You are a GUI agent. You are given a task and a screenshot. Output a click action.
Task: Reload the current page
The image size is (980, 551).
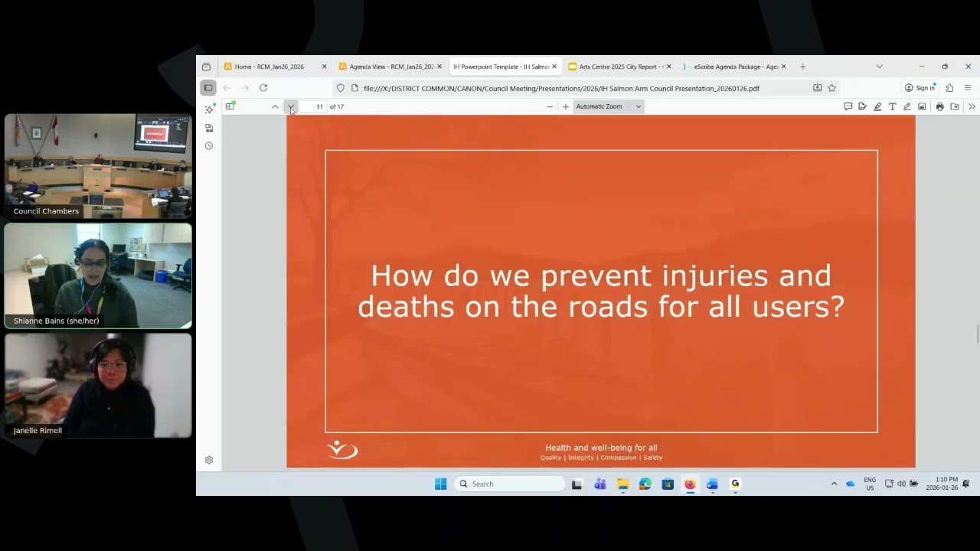coord(263,88)
